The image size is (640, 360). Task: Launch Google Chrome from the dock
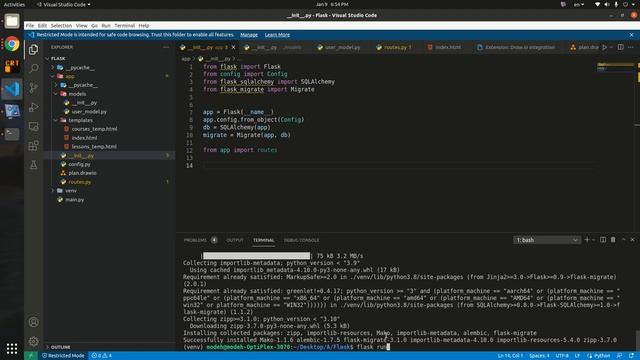coord(12,44)
